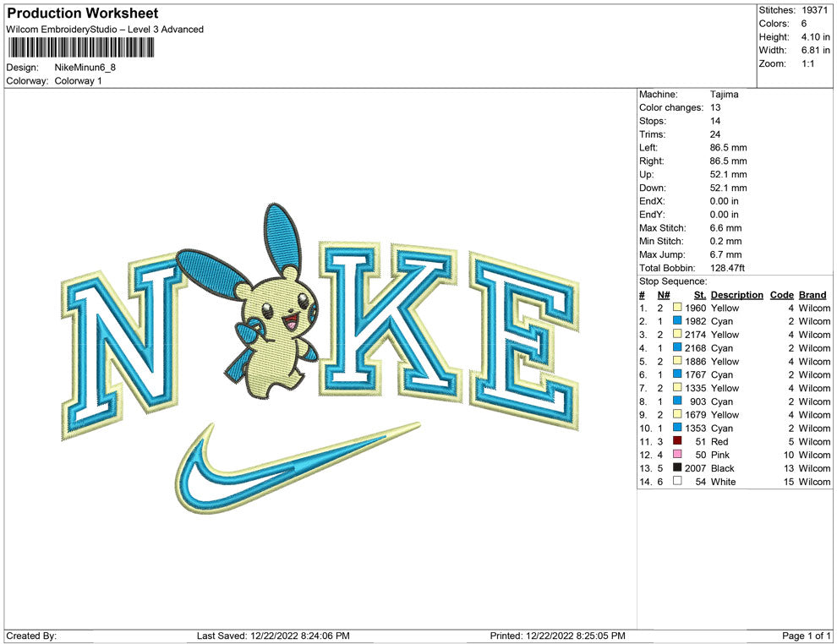The image size is (837, 644).
Task: Click the 'Description' column header
Action: (736, 294)
